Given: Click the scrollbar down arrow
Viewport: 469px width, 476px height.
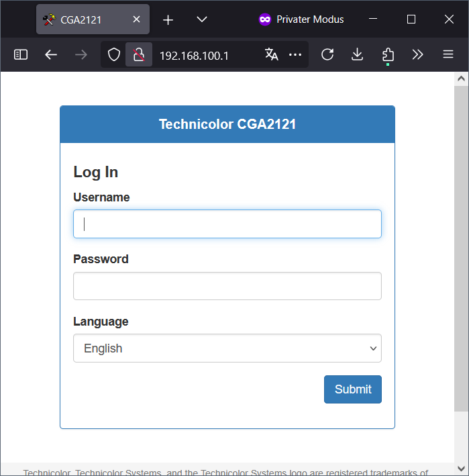Looking at the screenshot, I should point(461,469).
